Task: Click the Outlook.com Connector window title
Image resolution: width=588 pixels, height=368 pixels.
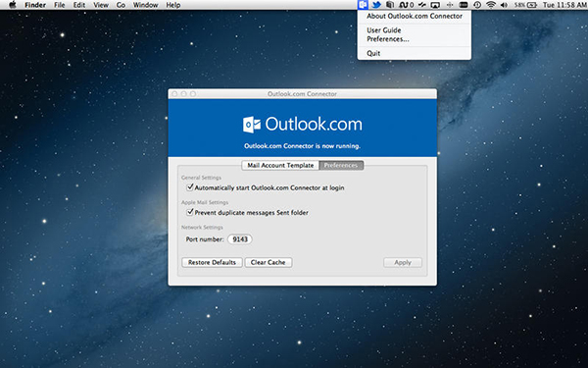Action: pyautogui.click(x=302, y=94)
